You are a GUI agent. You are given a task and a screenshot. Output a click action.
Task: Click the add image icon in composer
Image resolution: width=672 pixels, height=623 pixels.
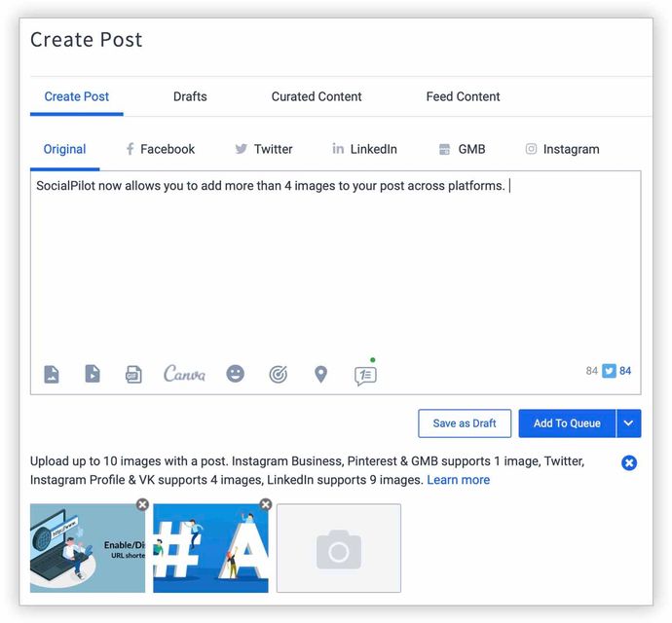[x=52, y=374]
